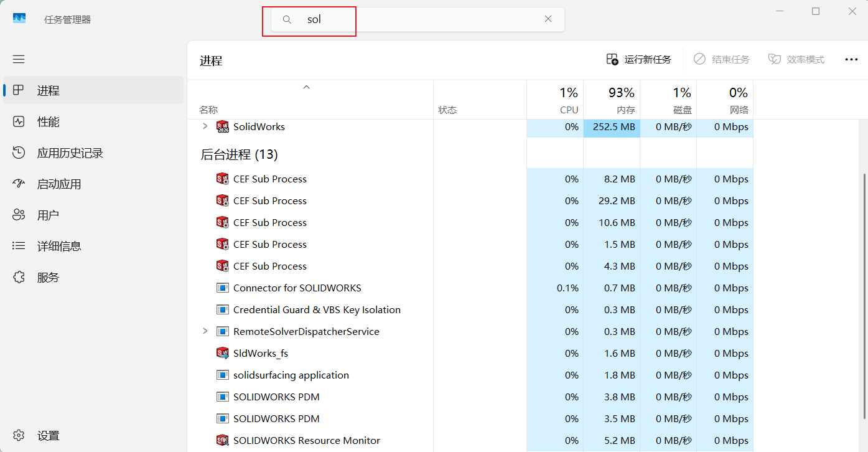Select the CEF Sub Process icon using 8.2 MB
868x452 pixels.
coord(222,179)
